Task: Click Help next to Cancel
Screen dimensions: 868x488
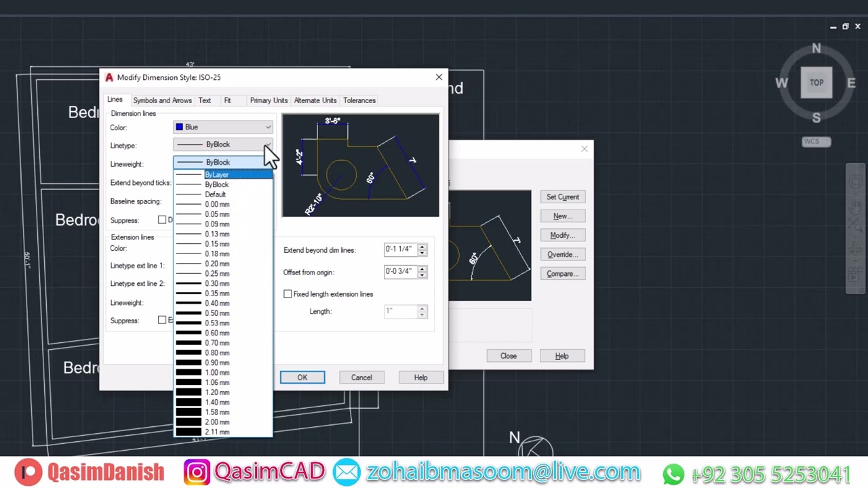Action: pos(420,378)
